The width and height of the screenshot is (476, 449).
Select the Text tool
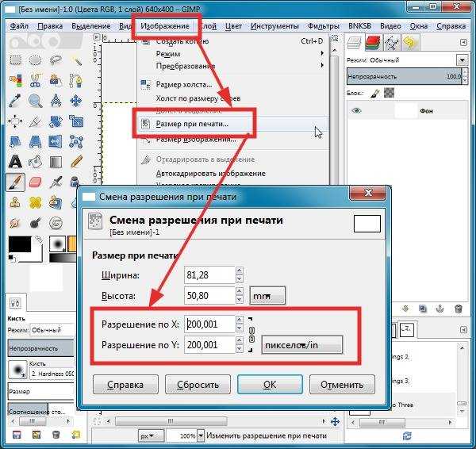(x=15, y=162)
